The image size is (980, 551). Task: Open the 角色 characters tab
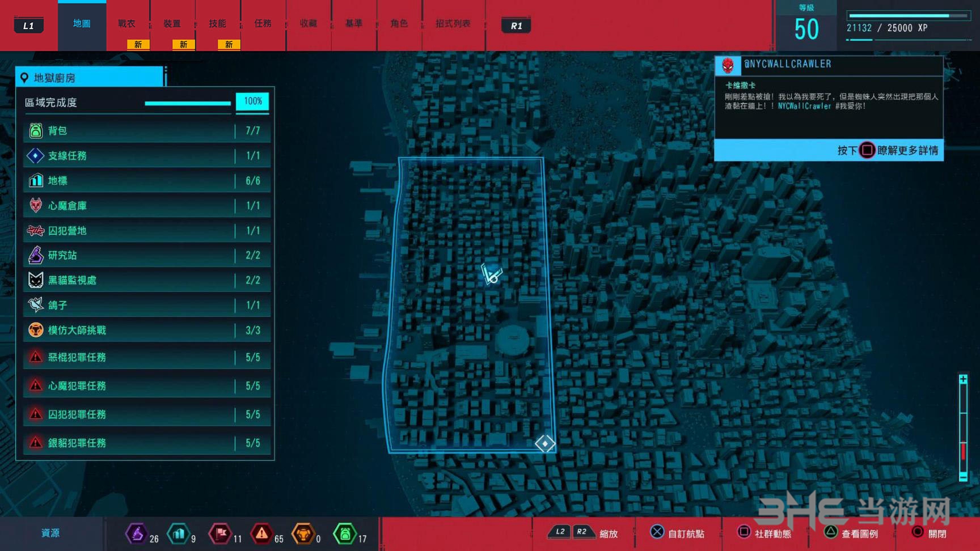coord(399,24)
